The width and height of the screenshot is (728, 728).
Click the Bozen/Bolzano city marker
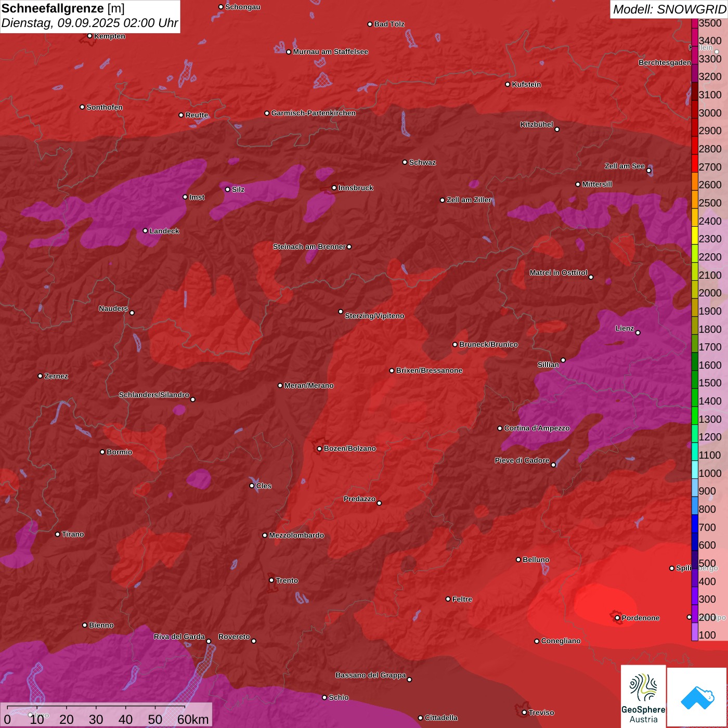(319, 448)
